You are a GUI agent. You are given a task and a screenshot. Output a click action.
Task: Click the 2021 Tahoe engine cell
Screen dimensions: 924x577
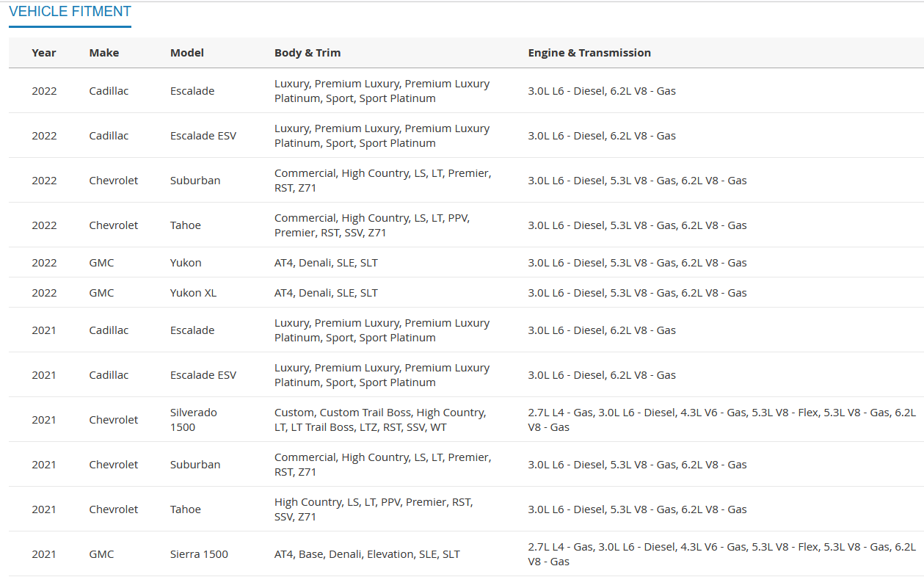637,509
